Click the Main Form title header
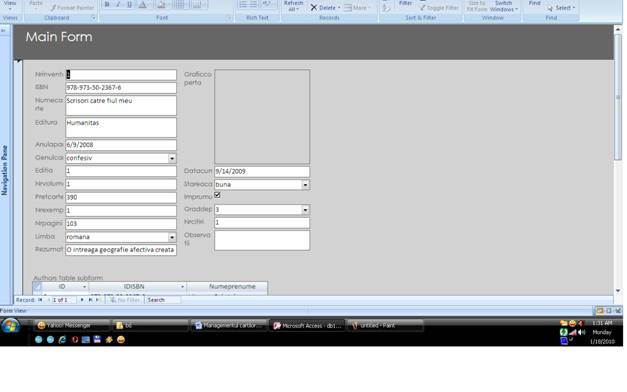 coord(59,37)
